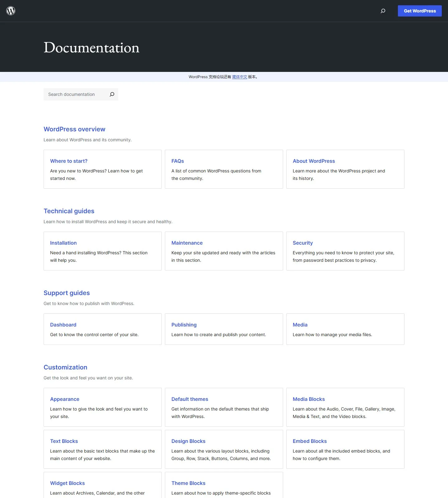Click 'Learn about all the included embed blocks' text
Viewport: 448px width, 498px height.
pos(341,455)
